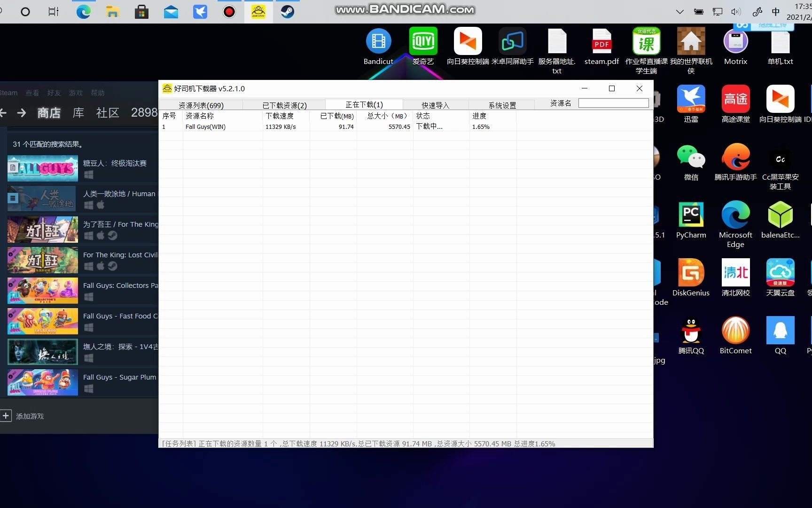Click the 资源名称 column header
The width and height of the screenshot is (812, 508).
coord(222,116)
